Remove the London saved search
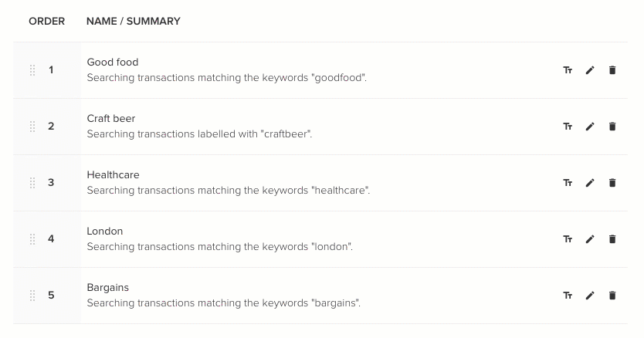Screen dimensions: 644x338 click(x=612, y=239)
